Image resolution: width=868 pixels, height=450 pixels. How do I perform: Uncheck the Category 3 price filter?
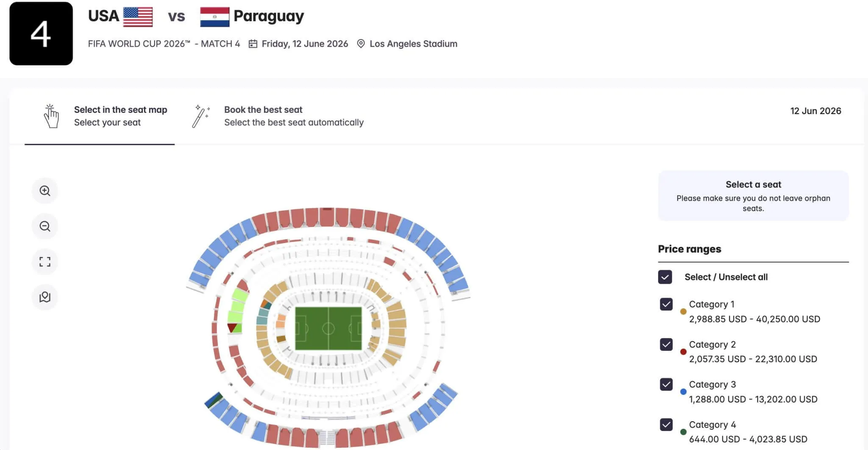[x=666, y=385]
